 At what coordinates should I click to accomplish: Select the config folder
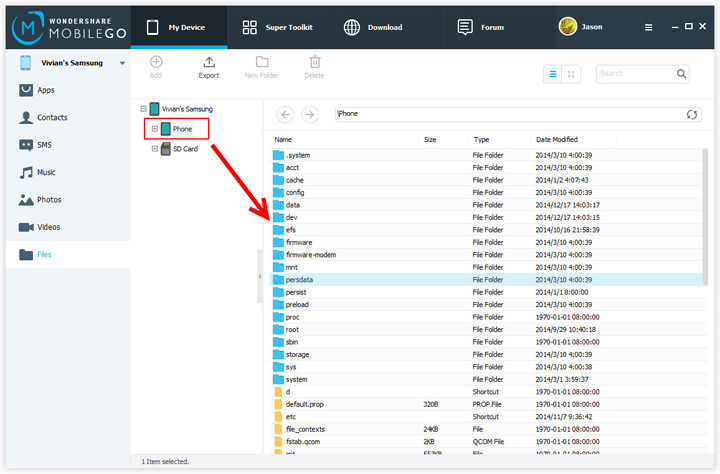(x=486, y=192)
